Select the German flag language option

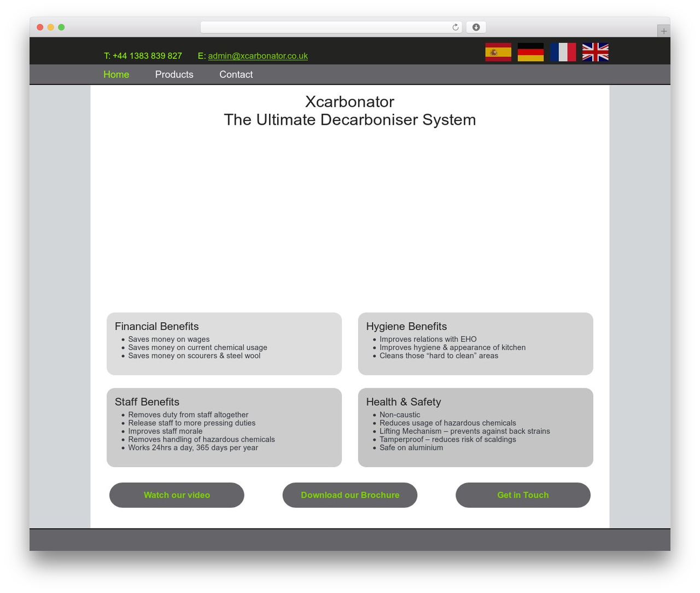[x=530, y=52]
